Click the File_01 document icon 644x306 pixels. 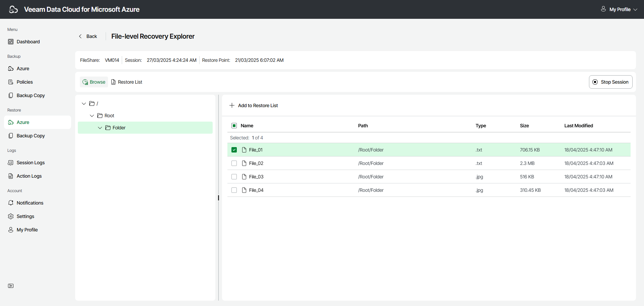(x=244, y=150)
